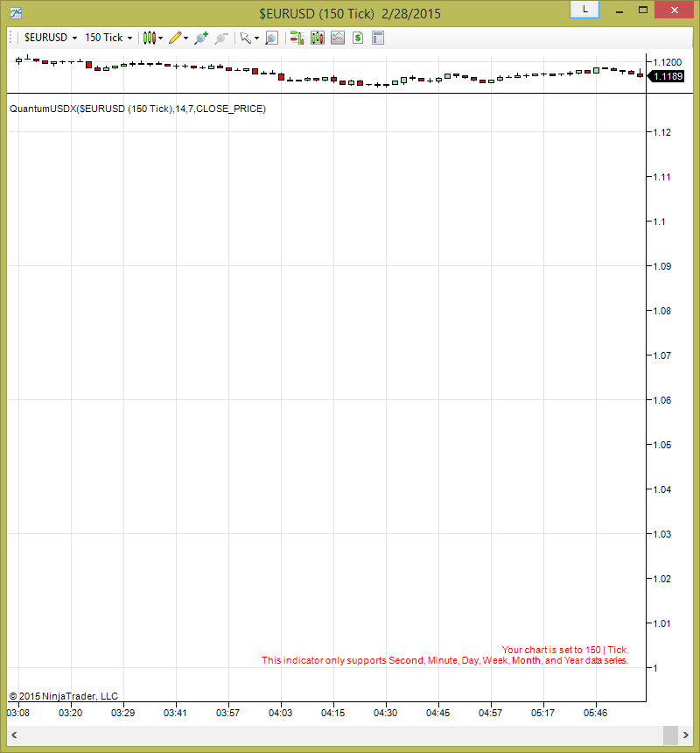Image resolution: width=700 pixels, height=753 pixels.
Task: Click the 1.05 indicator axis label
Action: [662, 445]
